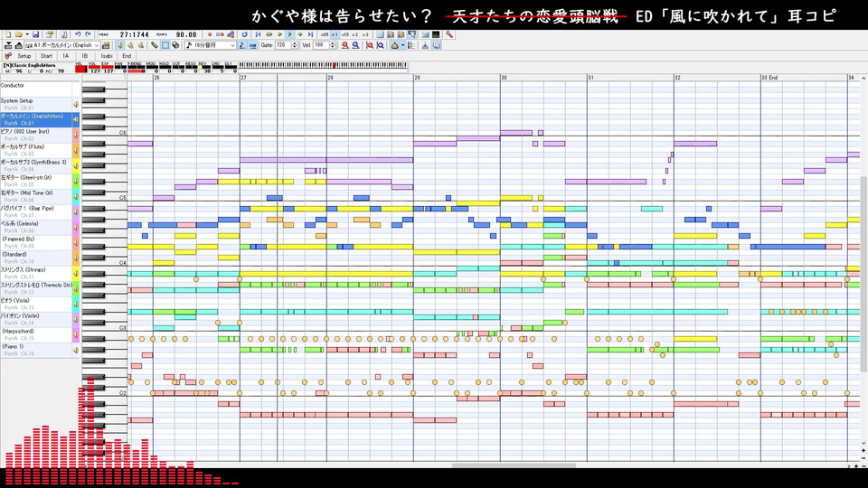
Task: Click the Vel value stepper
Action: coord(333,45)
